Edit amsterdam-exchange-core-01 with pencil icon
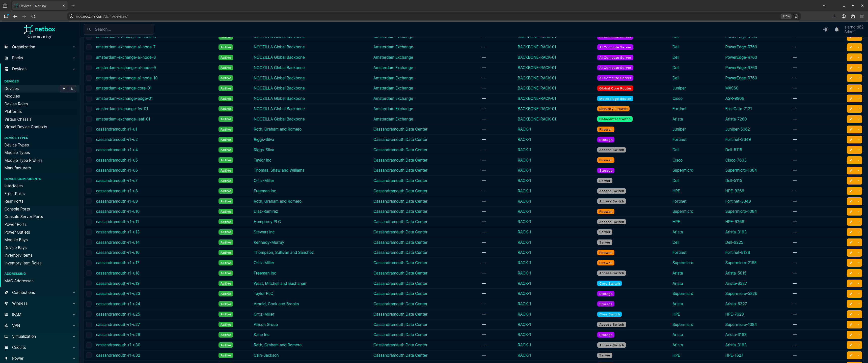Screen dimensions: 868x363 coord(851,88)
